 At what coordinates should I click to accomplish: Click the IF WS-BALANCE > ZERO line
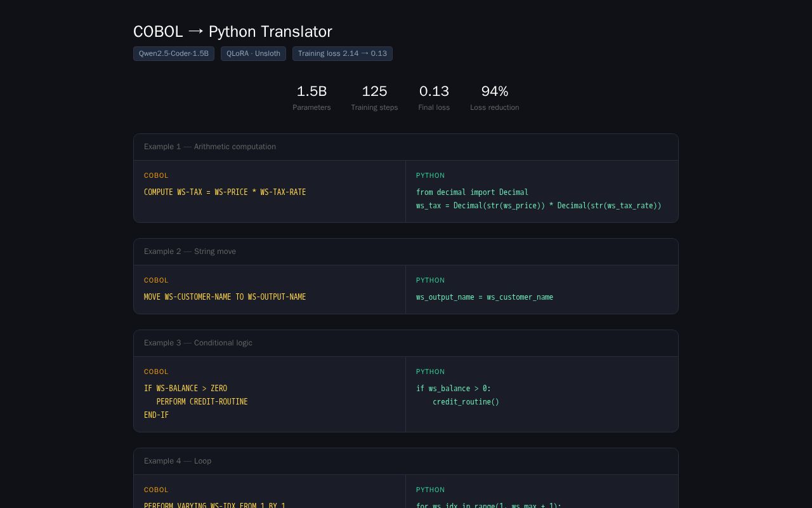click(185, 388)
